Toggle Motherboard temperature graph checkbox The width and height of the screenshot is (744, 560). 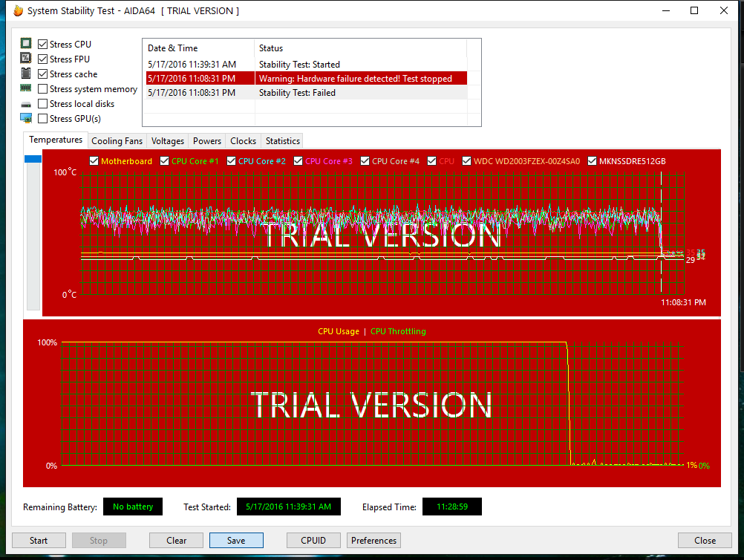coord(94,161)
